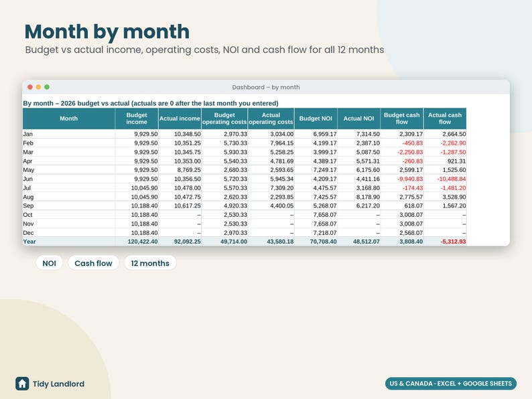Viewport: 532px width, 399px height.
Task: Click the Tidy Landlord house logo icon
Action: click(x=22, y=384)
